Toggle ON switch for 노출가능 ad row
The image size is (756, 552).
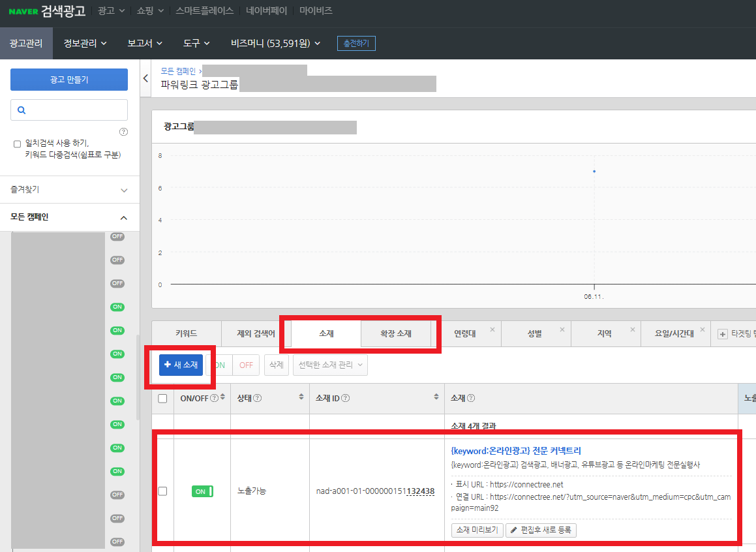[x=202, y=491]
